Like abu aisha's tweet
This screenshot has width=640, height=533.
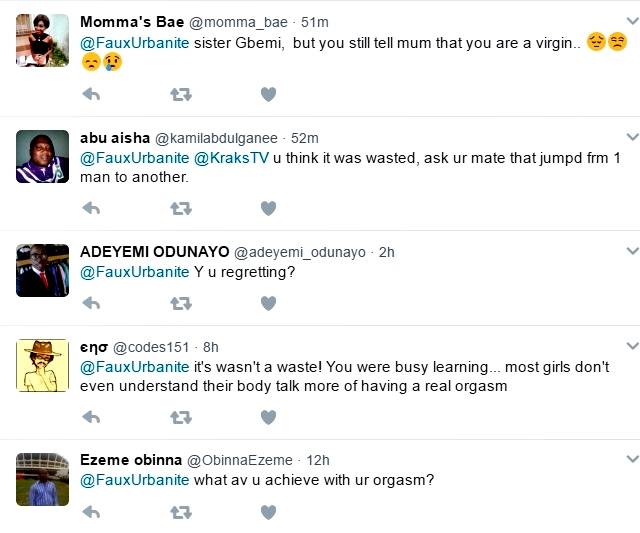point(268,208)
